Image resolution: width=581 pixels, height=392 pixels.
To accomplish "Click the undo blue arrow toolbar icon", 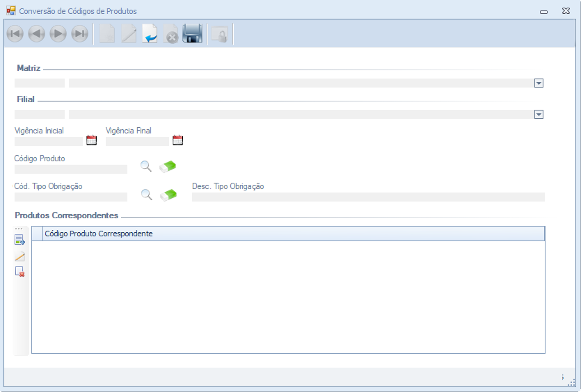I will click(150, 34).
